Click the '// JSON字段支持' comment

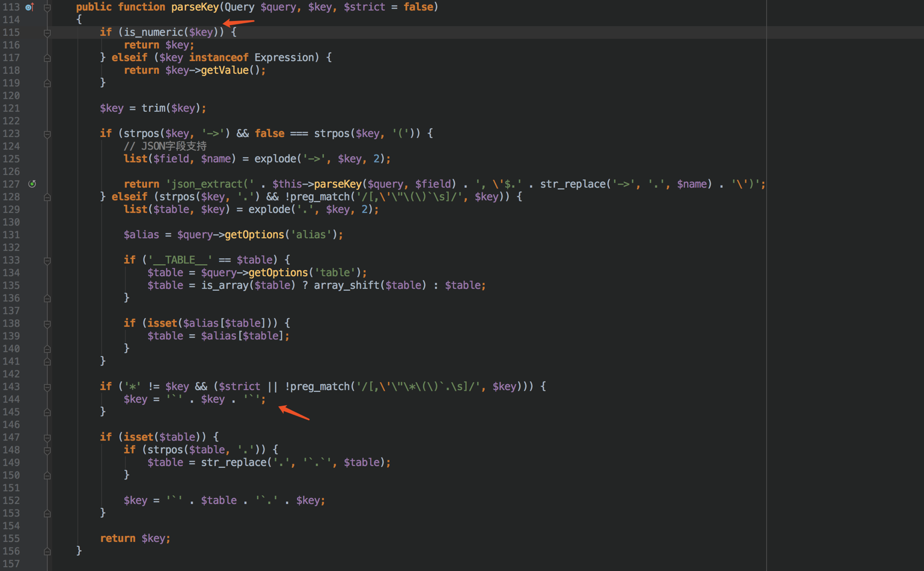tap(165, 146)
